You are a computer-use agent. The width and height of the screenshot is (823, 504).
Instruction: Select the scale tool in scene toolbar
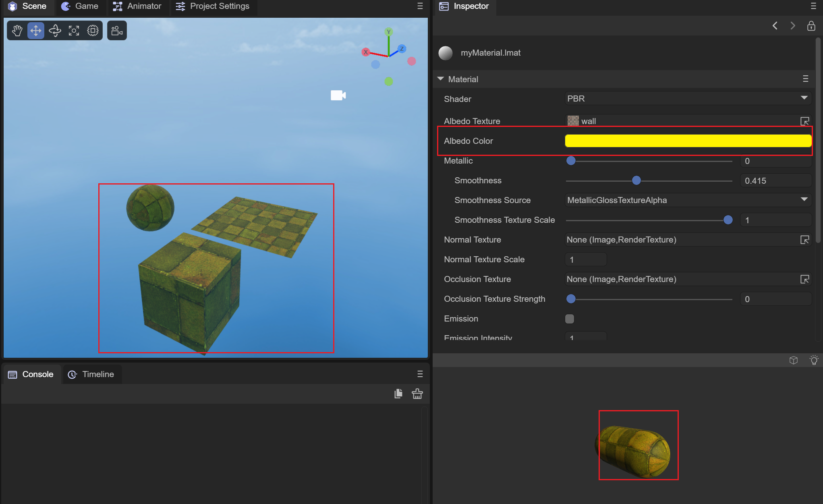click(x=74, y=31)
